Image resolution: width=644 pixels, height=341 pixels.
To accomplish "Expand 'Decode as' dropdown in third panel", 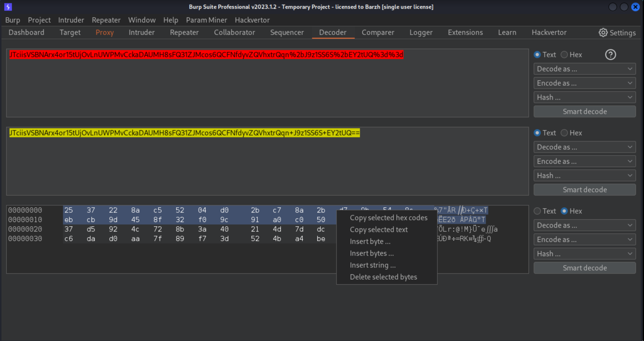I will coord(584,225).
